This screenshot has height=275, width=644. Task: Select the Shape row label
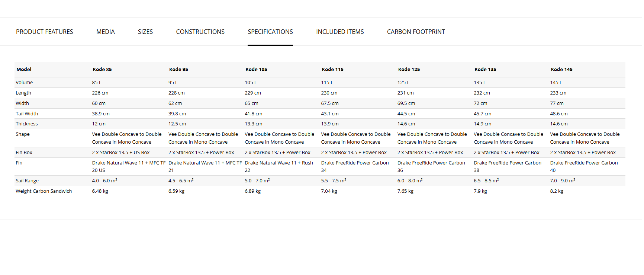point(23,134)
